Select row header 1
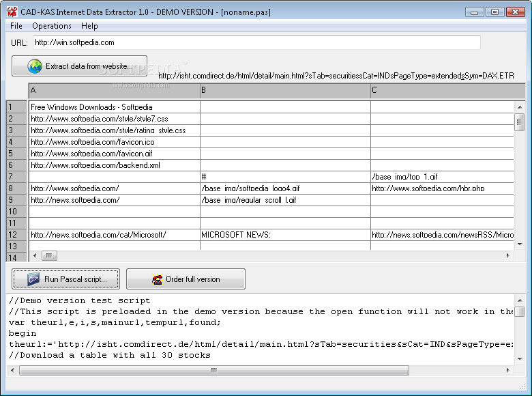Screen dimensions: 532x396 [x=16, y=107]
